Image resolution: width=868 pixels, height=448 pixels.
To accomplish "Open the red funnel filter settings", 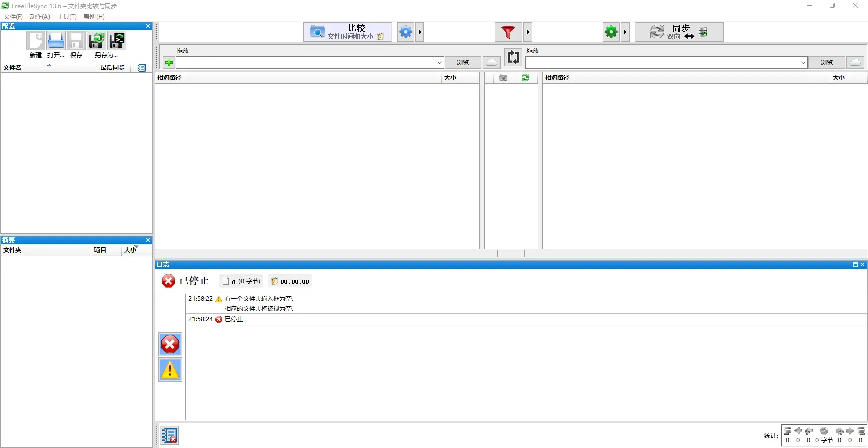I will [x=508, y=32].
